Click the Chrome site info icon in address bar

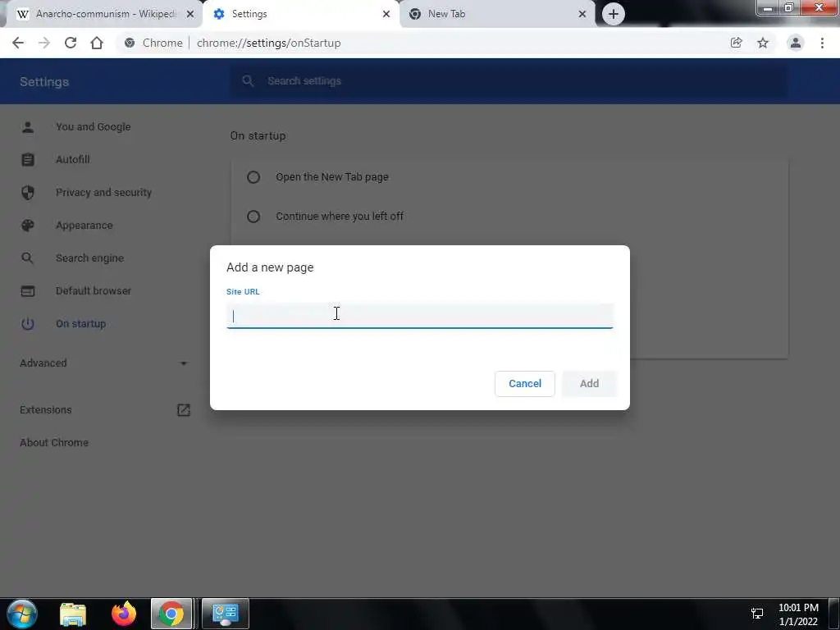click(x=130, y=43)
